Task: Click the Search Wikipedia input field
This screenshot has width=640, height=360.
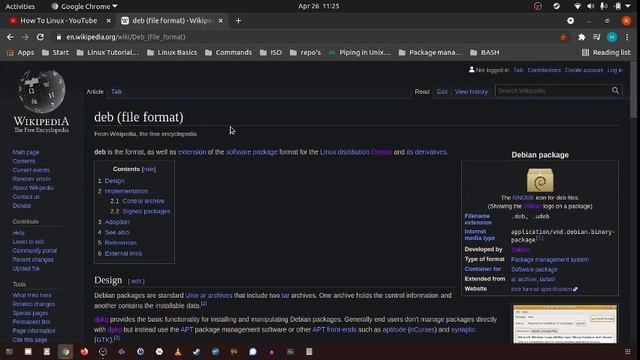Action: coord(553,91)
